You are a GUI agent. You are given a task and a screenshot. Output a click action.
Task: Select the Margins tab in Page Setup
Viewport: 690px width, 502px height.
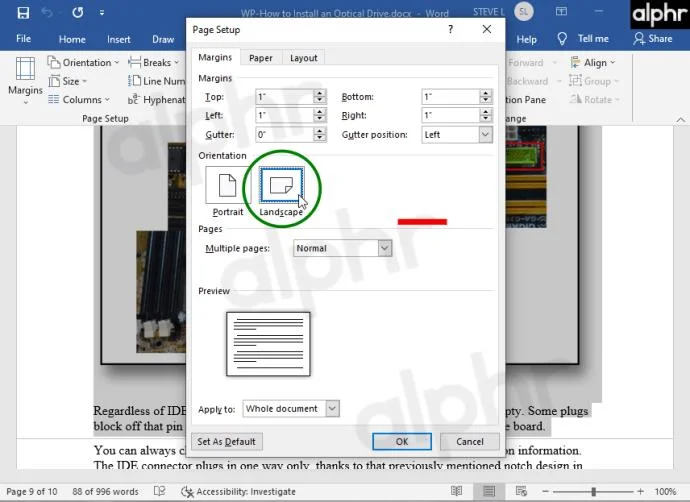pyautogui.click(x=215, y=57)
